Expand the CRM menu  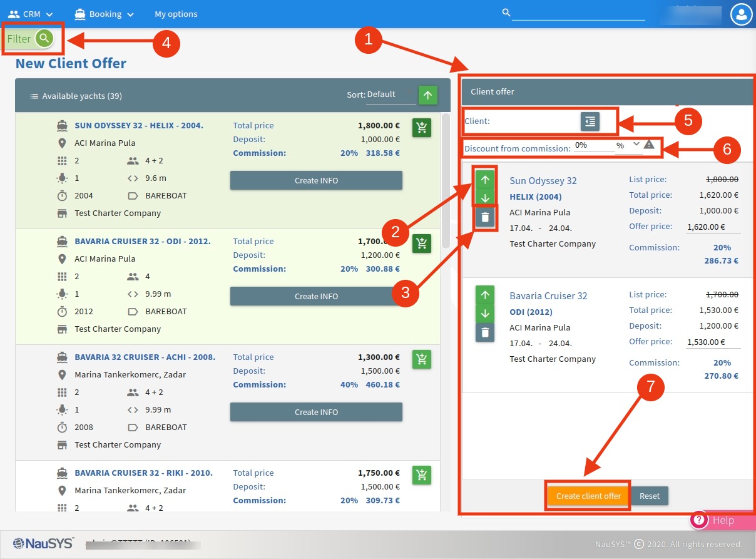tap(31, 14)
